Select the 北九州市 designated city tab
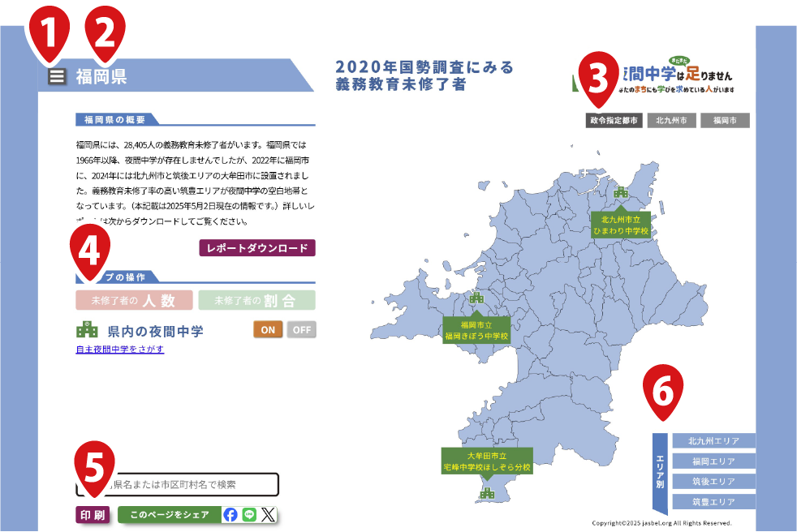This screenshot has width=797, height=532. [671, 121]
